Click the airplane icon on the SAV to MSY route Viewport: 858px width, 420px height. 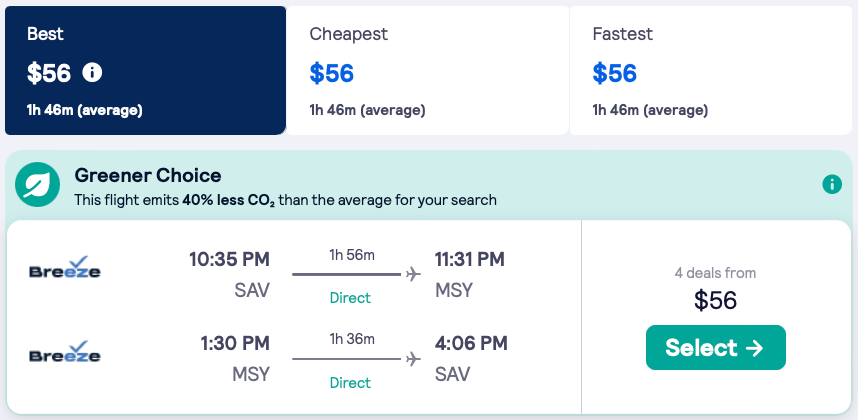coord(413,274)
